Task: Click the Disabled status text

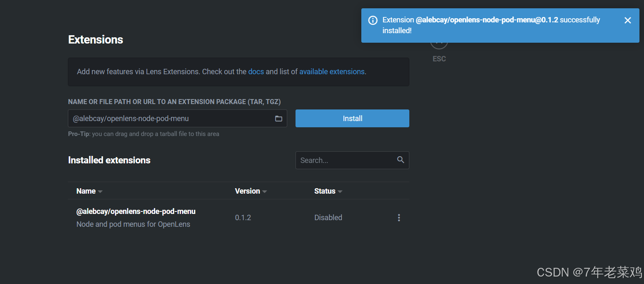Action: click(328, 218)
